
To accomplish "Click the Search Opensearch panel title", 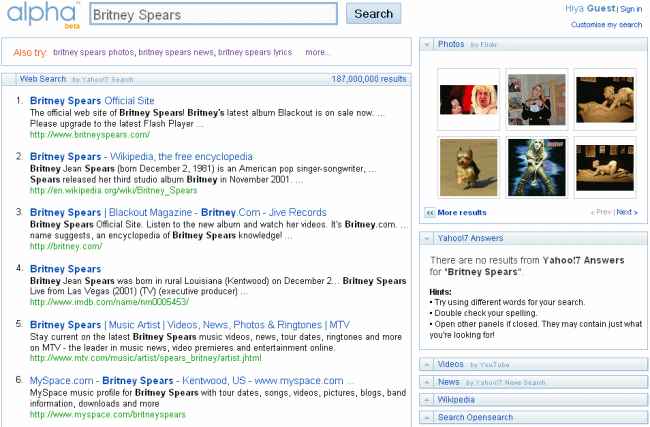I will pos(475,417).
